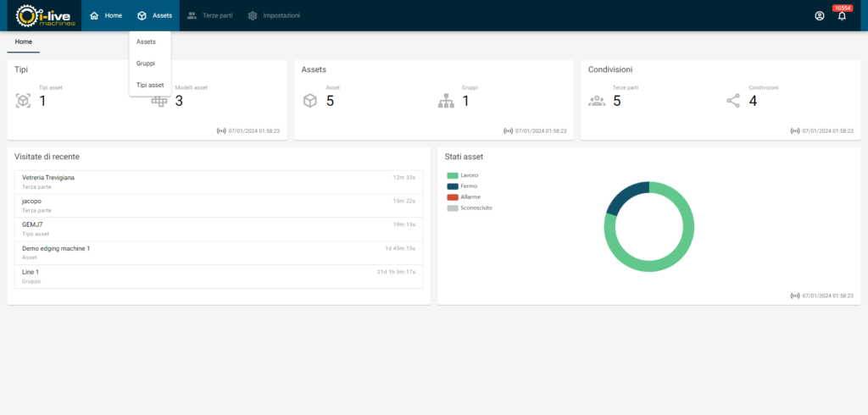Click the Gruppi hierarchy icon

(446, 101)
